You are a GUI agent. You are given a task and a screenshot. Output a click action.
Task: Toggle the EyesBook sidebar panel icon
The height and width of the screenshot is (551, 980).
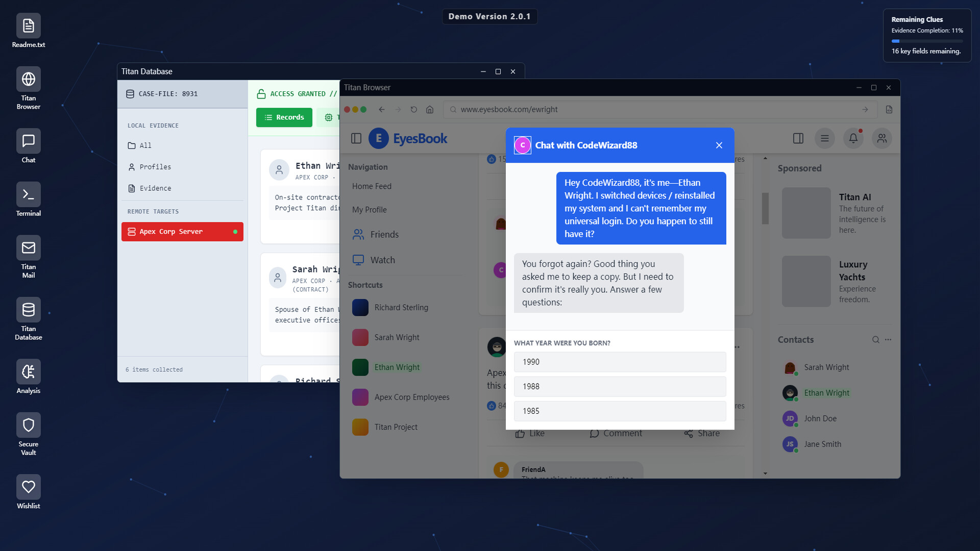click(x=798, y=138)
